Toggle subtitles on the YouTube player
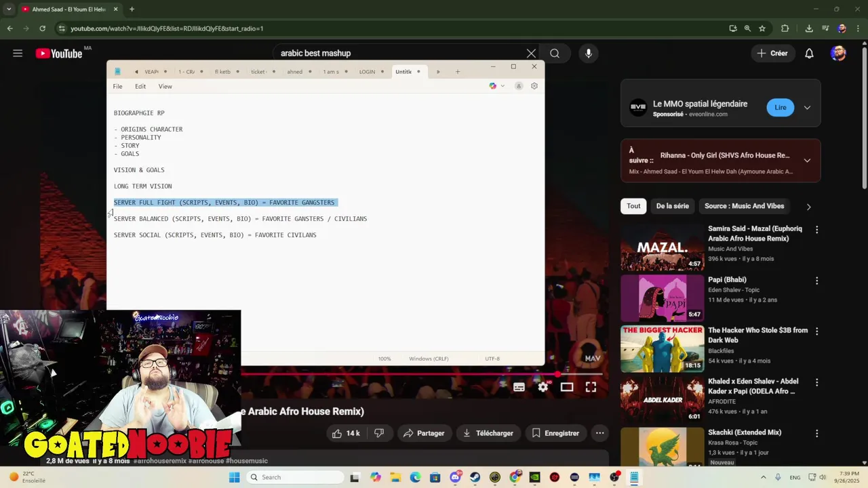 [x=519, y=387]
